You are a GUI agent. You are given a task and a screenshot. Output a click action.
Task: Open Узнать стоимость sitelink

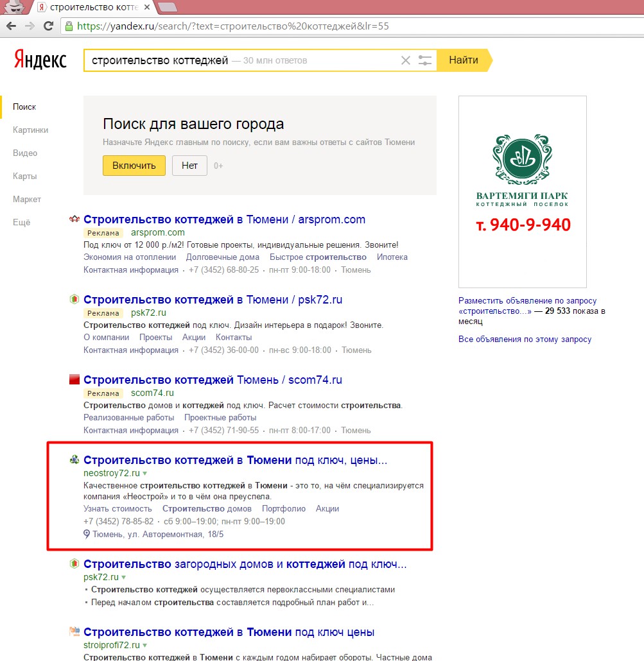tap(117, 509)
